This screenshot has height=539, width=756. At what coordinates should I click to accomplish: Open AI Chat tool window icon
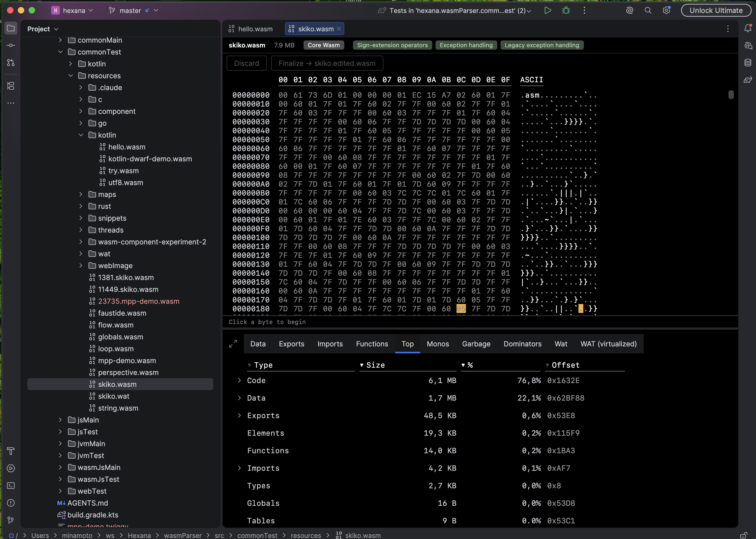point(748,46)
